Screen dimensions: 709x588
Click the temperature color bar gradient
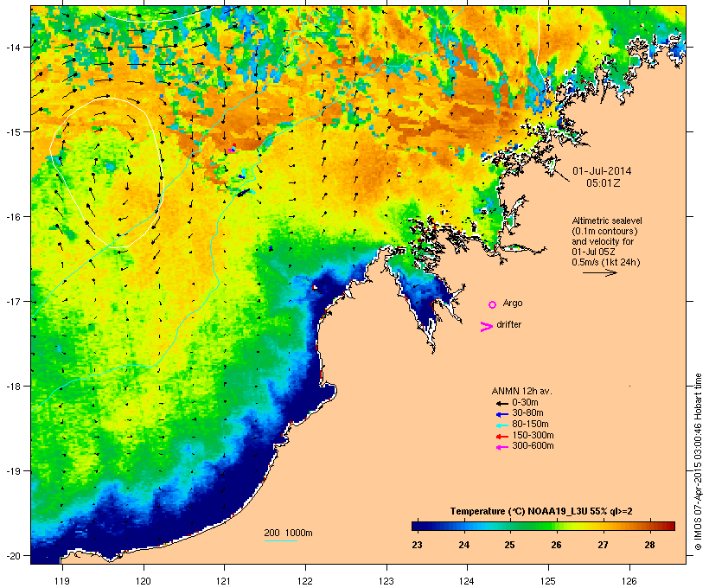(543, 526)
